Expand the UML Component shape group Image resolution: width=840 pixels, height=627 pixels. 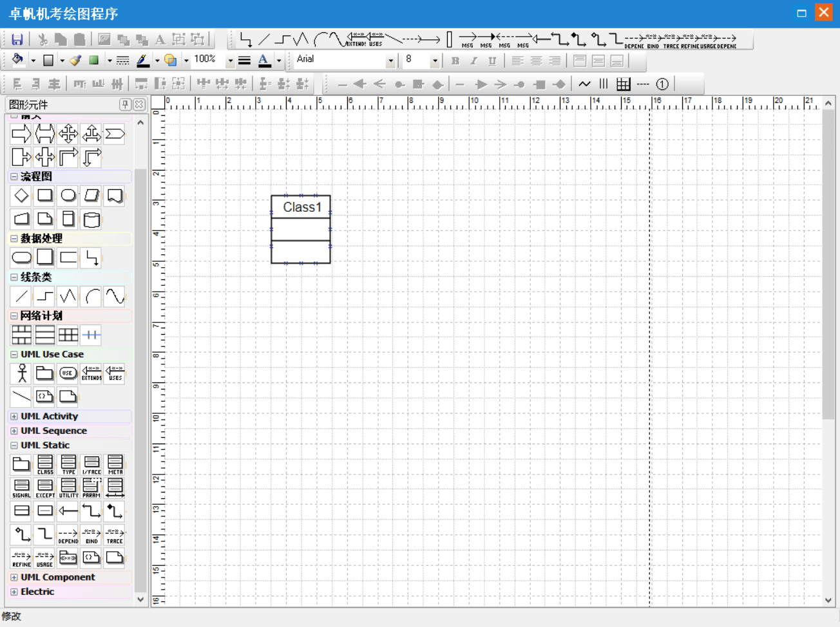(14, 577)
